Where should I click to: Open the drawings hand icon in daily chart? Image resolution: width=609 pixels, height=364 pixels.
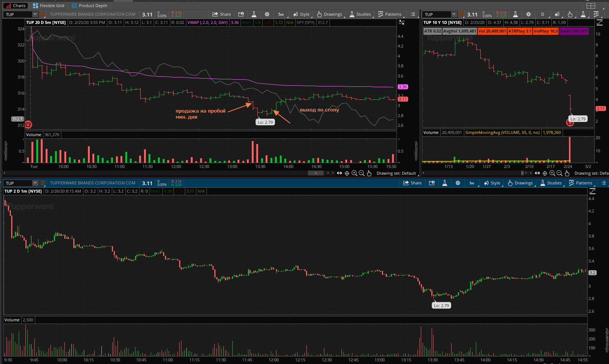tap(570, 14)
